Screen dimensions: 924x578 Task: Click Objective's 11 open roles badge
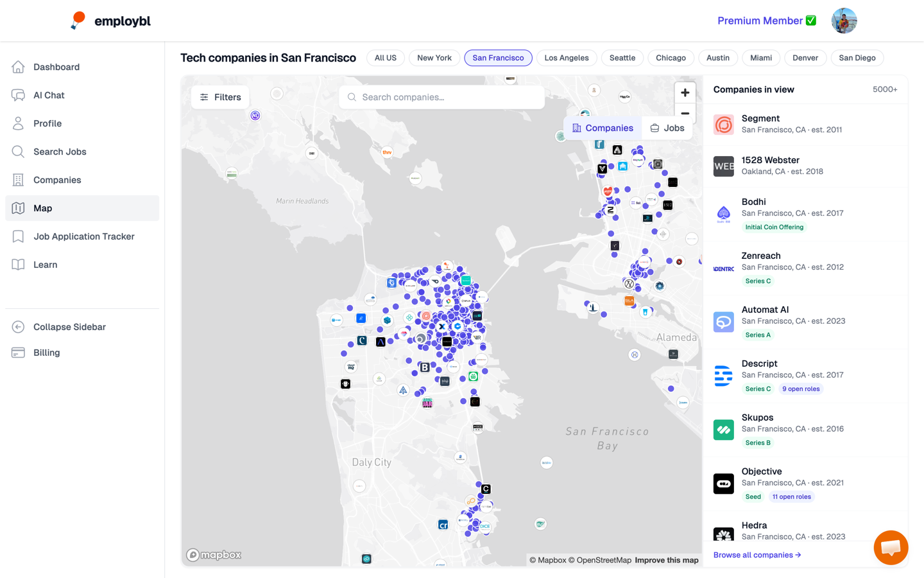point(792,497)
